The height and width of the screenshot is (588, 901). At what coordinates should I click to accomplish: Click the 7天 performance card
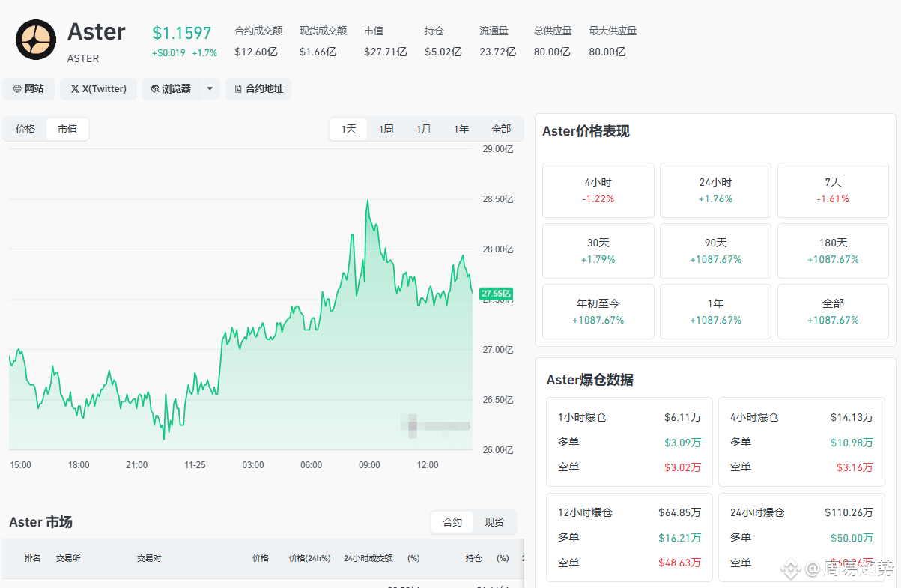click(x=832, y=190)
